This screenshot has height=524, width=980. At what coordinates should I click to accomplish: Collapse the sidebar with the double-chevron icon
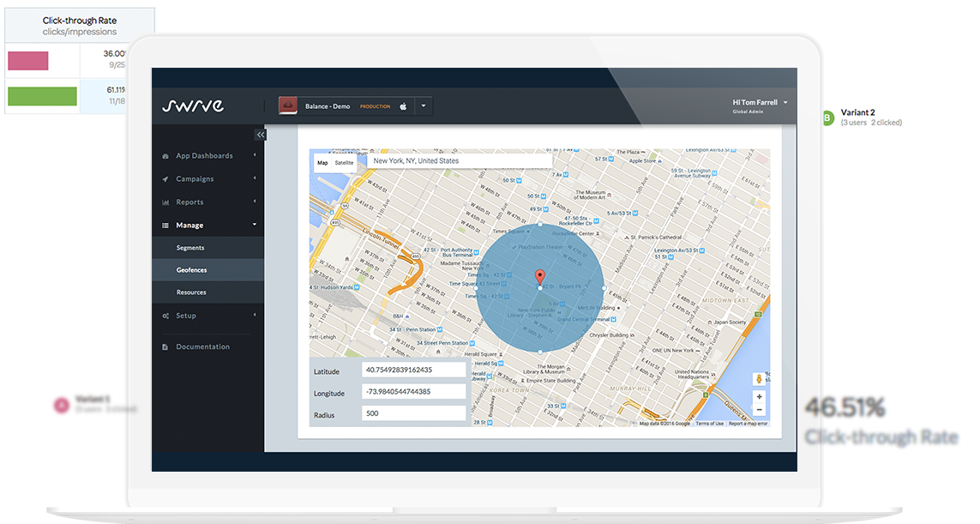(x=261, y=135)
